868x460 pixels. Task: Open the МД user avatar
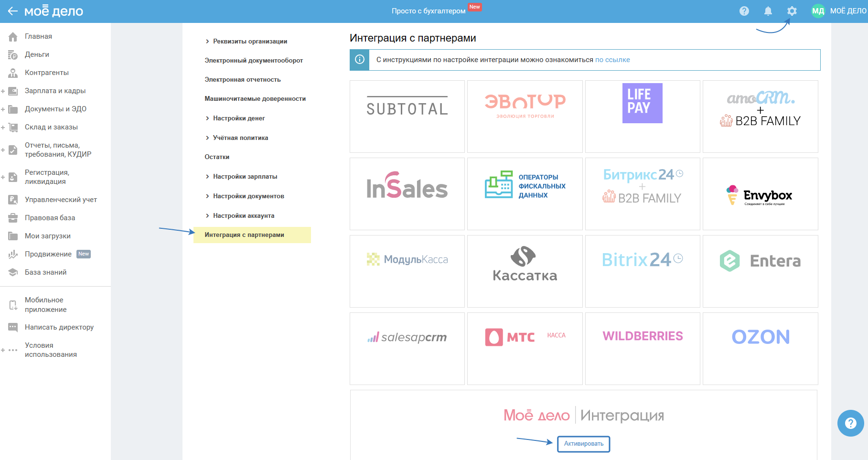(x=818, y=11)
